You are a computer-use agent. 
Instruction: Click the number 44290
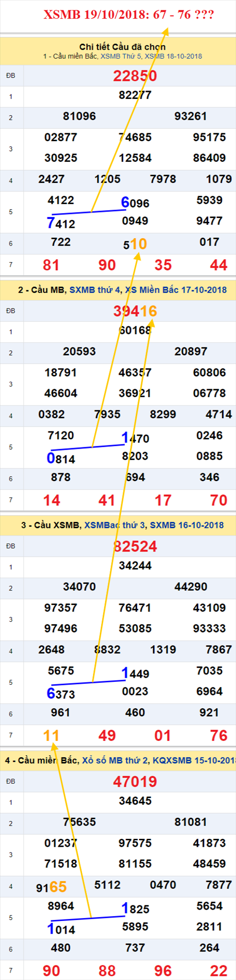[x=191, y=586]
